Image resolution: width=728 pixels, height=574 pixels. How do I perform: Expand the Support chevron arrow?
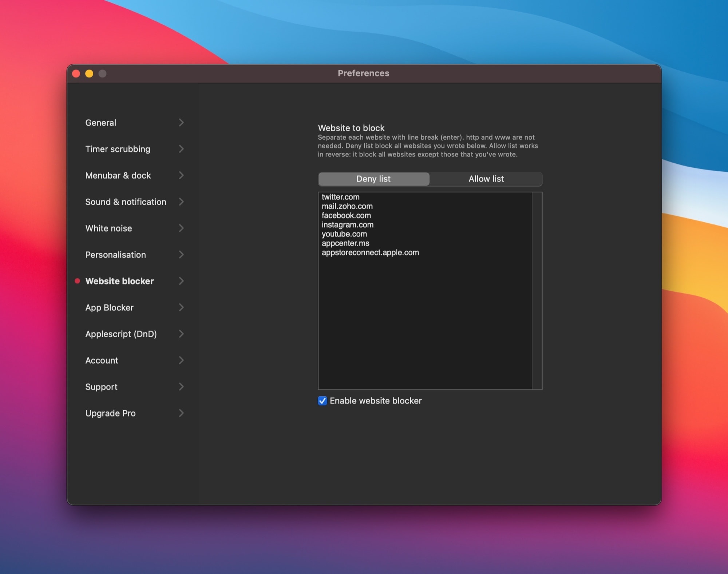181,387
